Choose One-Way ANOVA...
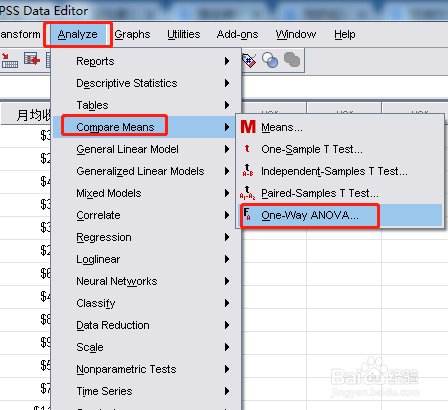The image size is (448, 410). [x=340, y=215]
